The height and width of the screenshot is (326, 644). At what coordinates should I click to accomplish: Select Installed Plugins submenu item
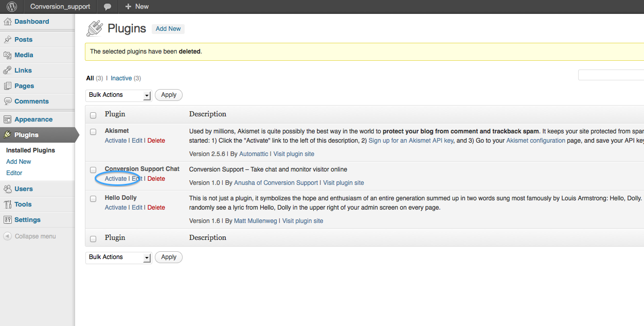(30, 150)
